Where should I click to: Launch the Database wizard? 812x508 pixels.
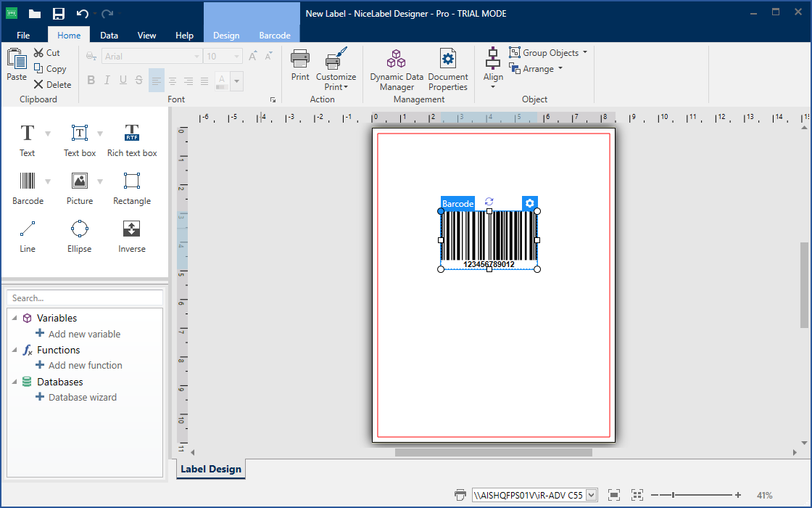(x=82, y=397)
